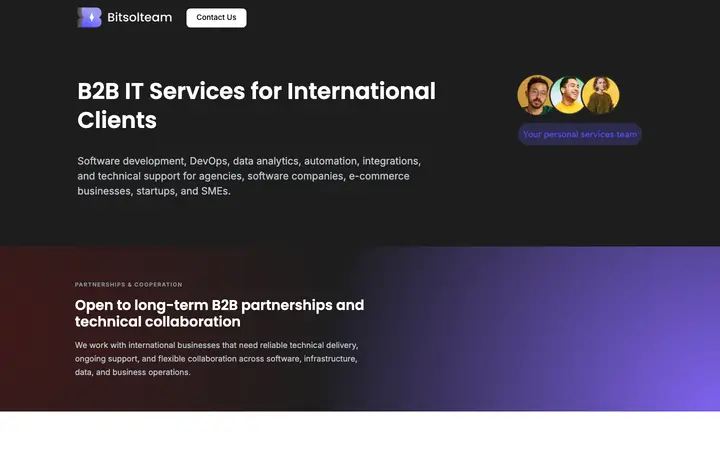Click the 'PARTNERSHIPS & COOPERATION' label
Screen dimensions: 720x450
[x=129, y=284]
